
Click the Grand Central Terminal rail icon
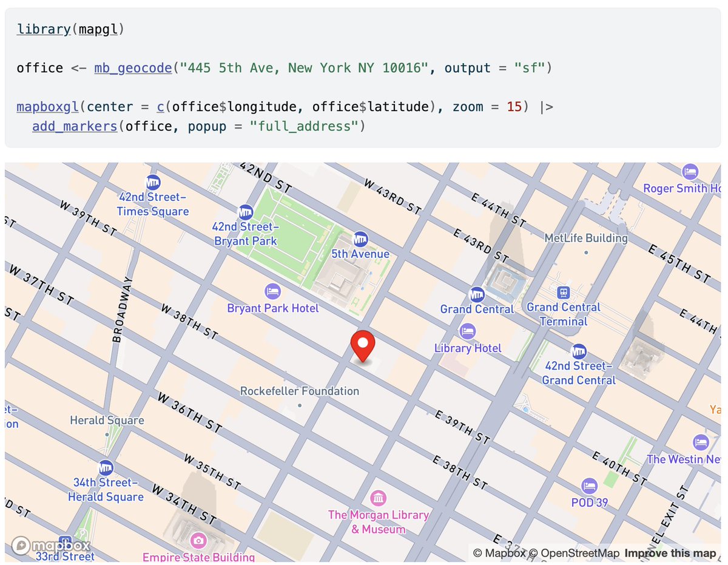pos(564,293)
